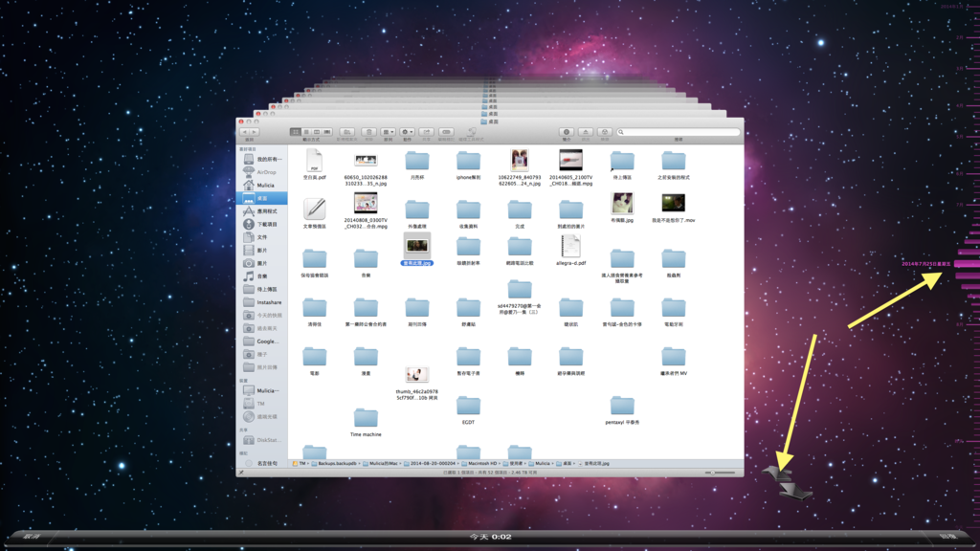
Task: Click the Finder search field
Action: coord(679,132)
